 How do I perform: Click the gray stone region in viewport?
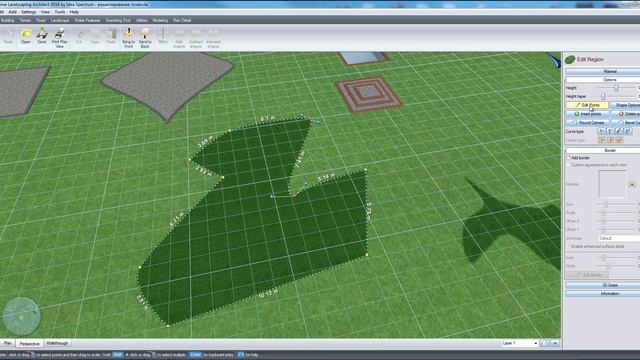pyautogui.click(x=168, y=84)
